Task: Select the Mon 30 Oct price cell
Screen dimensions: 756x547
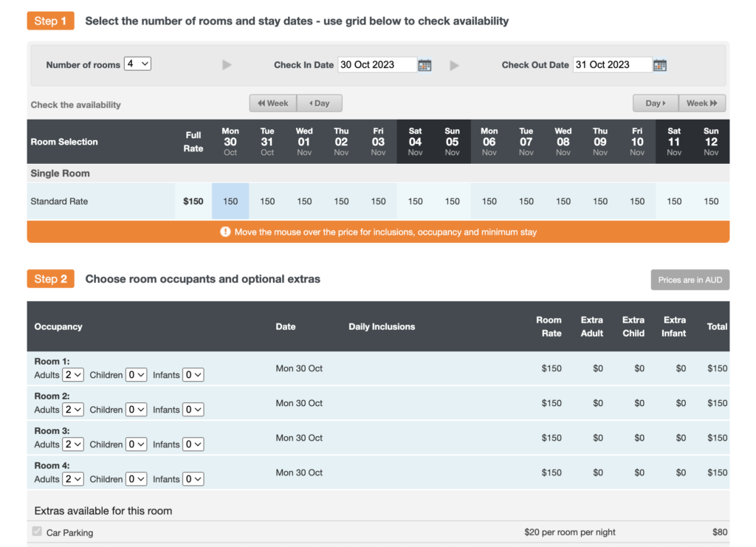Action: 230,202
